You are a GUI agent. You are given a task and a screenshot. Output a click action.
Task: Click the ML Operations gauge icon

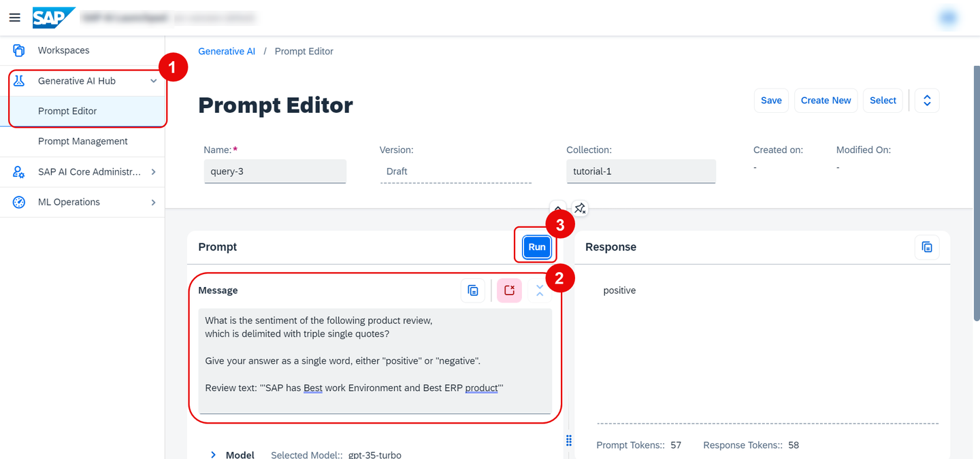coord(19,202)
